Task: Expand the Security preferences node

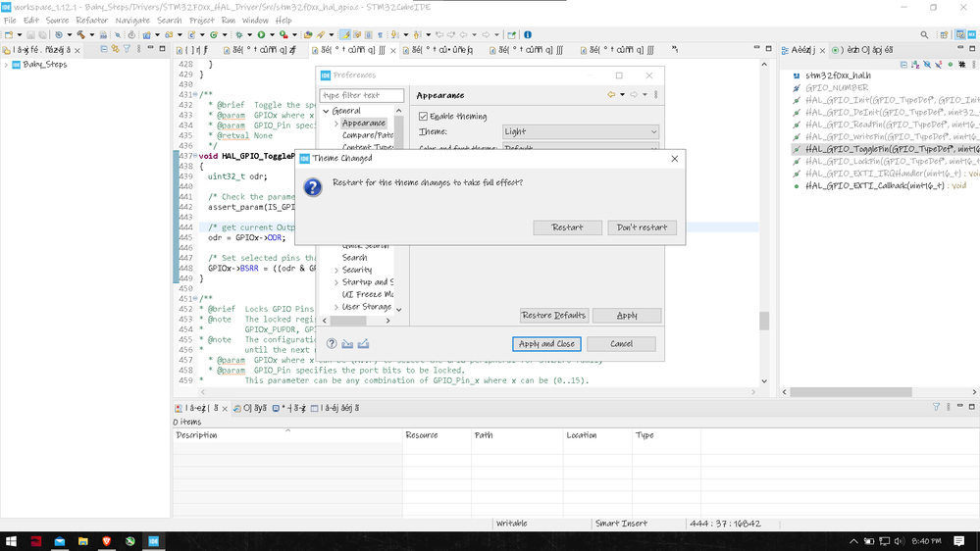Action: [x=336, y=270]
